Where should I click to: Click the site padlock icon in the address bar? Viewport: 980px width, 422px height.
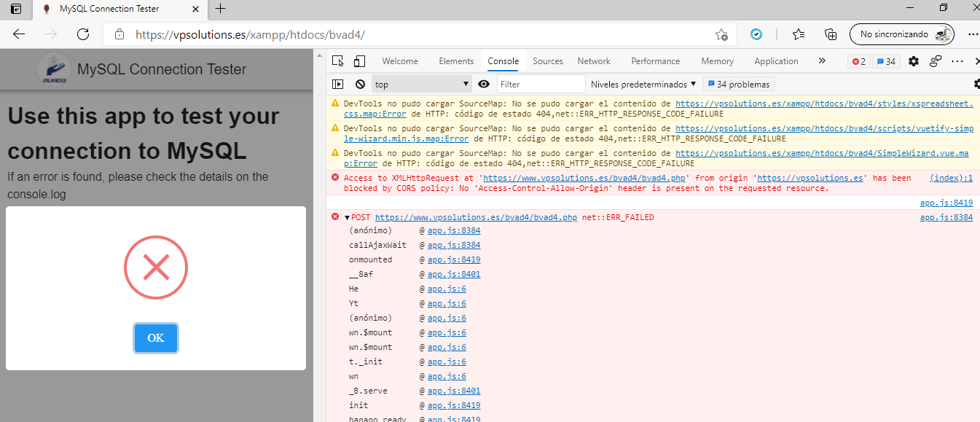pos(119,34)
